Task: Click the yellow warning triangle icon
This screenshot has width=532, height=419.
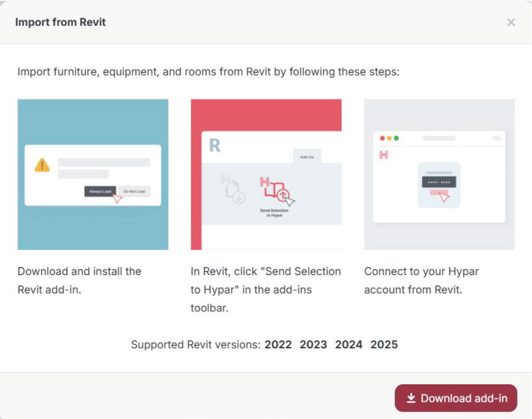Action: (x=43, y=165)
